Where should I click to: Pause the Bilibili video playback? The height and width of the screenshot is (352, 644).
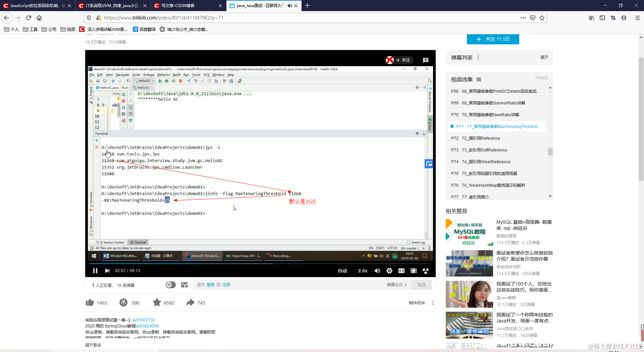click(95, 271)
